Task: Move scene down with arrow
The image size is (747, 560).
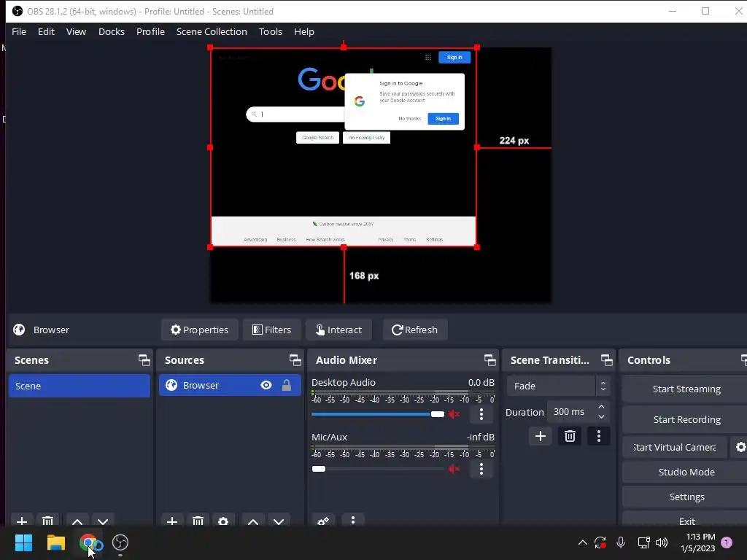Action: 103,521
